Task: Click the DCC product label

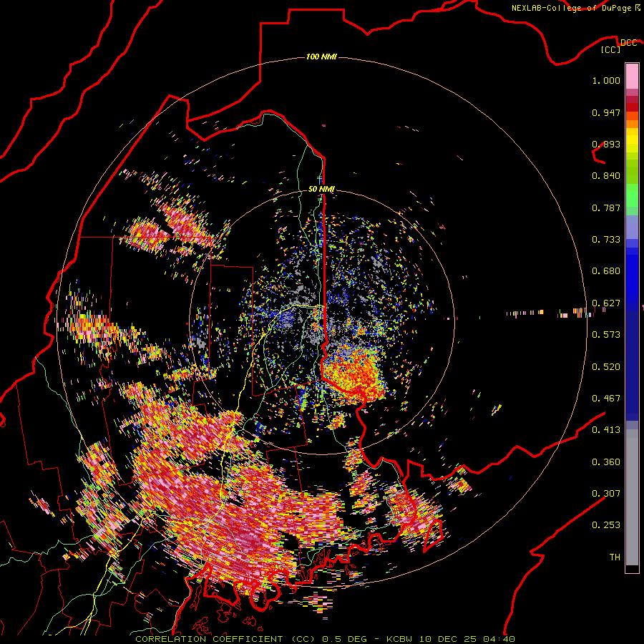Action: coord(628,42)
